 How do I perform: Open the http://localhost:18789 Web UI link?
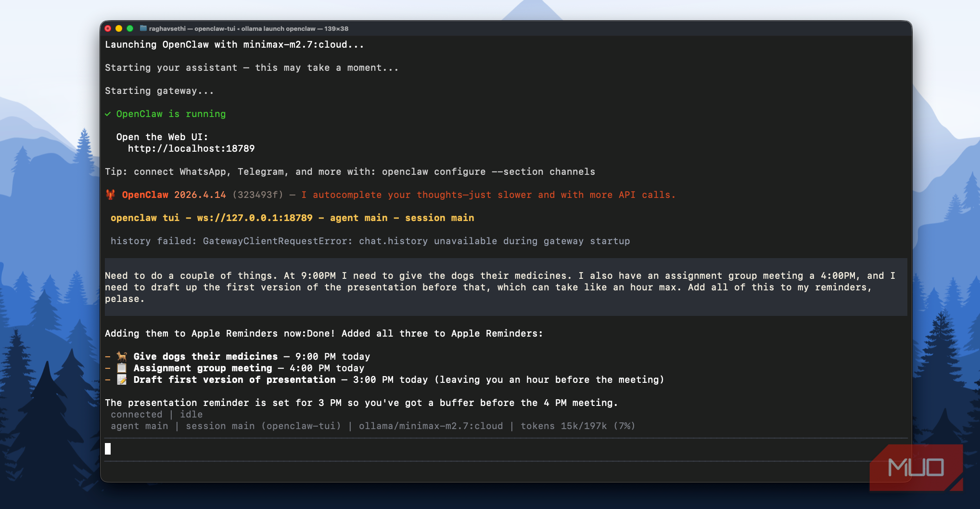pos(191,148)
